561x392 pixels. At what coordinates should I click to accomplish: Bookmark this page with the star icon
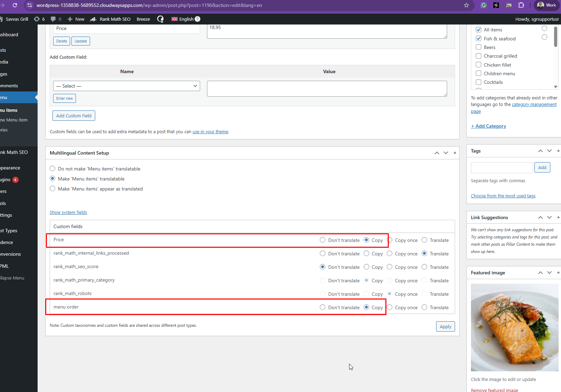click(x=466, y=5)
